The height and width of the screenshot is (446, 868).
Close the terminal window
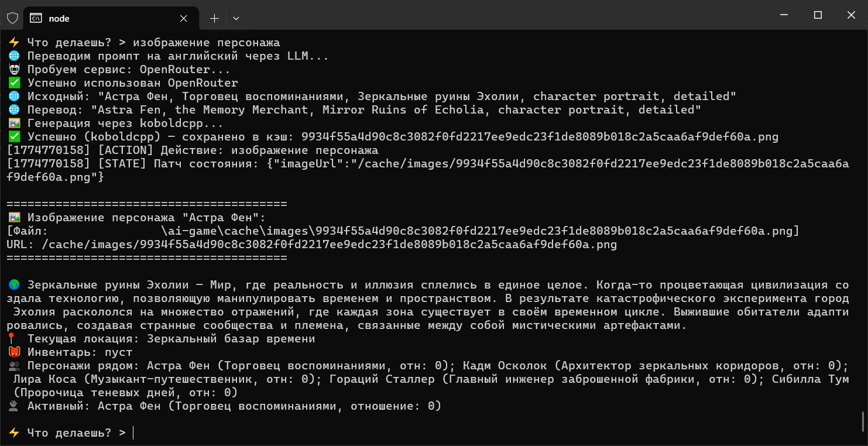pyautogui.click(x=852, y=15)
